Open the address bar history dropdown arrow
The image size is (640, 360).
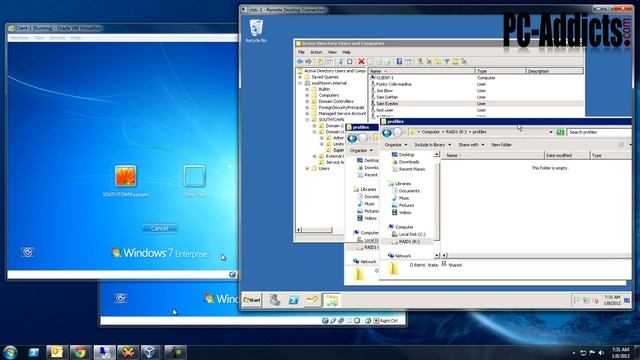[x=551, y=132]
